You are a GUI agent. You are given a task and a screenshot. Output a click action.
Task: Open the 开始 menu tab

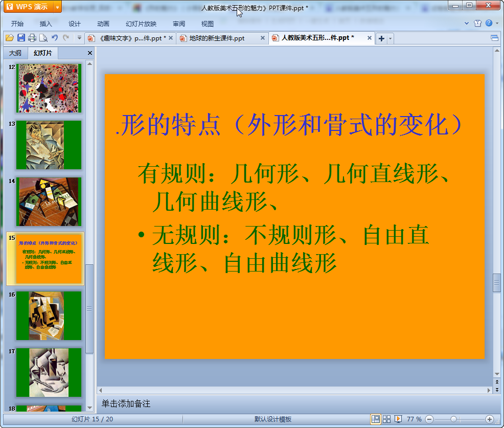pos(17,24)
